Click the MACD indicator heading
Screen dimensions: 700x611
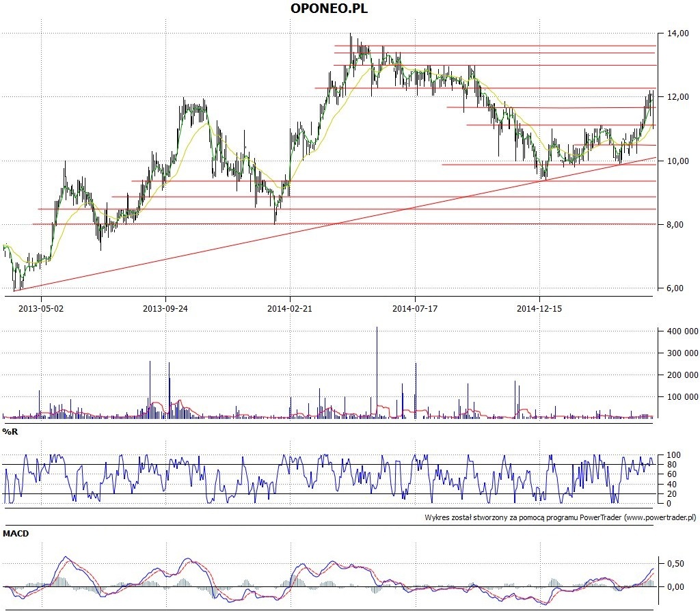[x=16, y=534]
